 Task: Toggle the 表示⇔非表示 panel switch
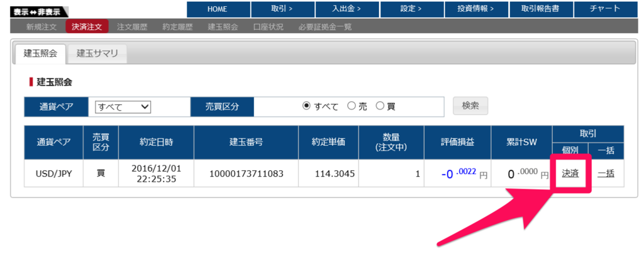(x=40, y=12)
